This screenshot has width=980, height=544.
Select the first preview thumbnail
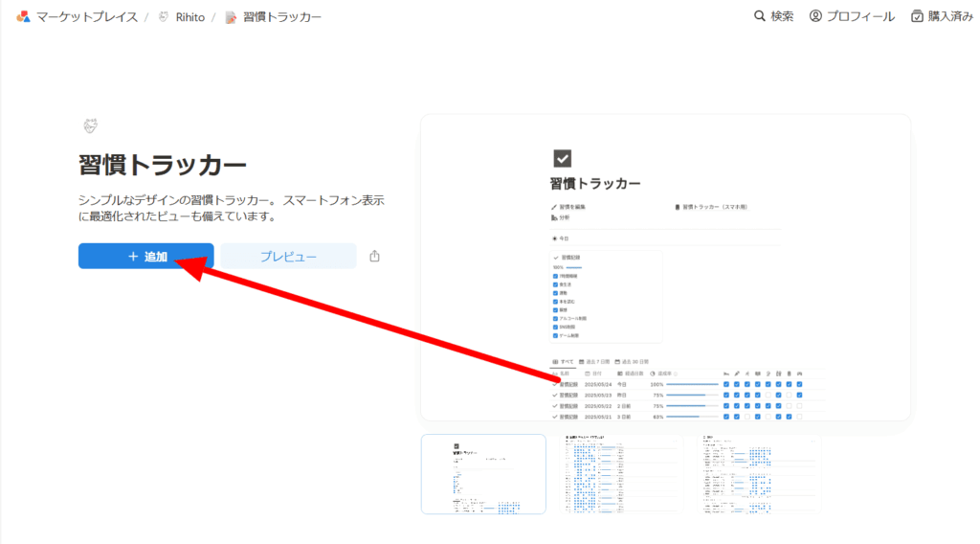tap(483, 474)
